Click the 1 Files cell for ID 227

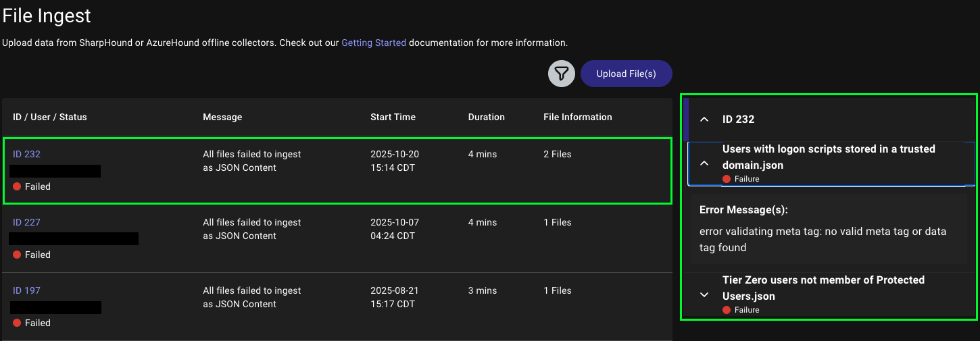coord(558,222)
